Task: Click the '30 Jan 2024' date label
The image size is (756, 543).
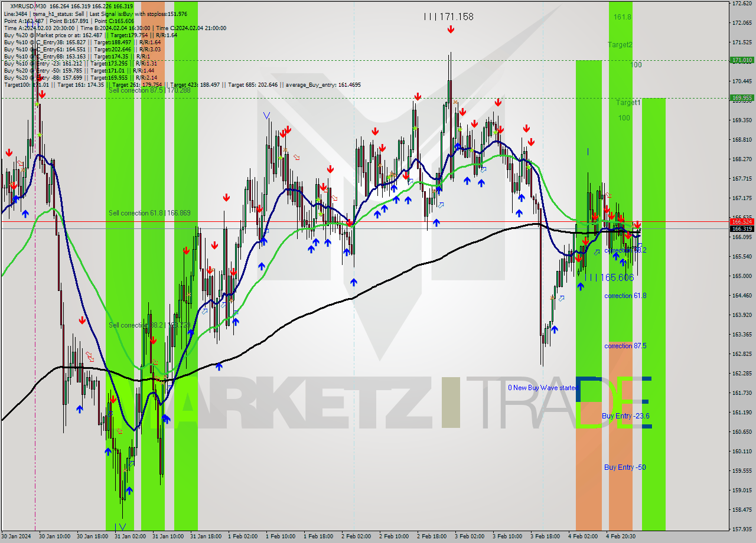Action: point(15,537)
